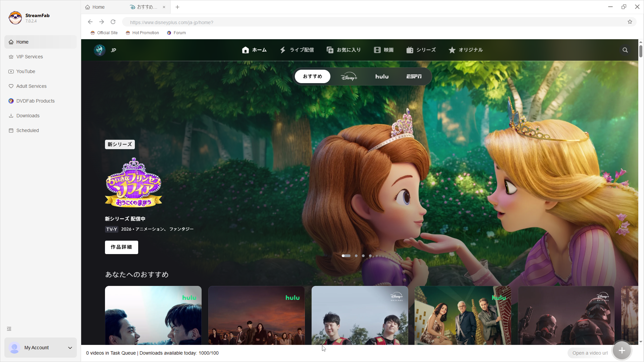This screenshot has height=362, width=644.
Task: Click scrollbar down arrow
Action: point(641,342)
